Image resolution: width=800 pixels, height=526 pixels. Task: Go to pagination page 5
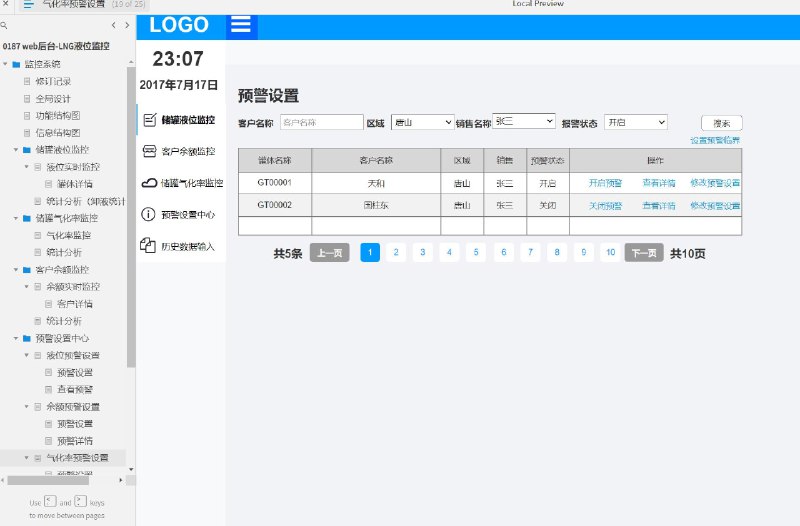[476, 253]
